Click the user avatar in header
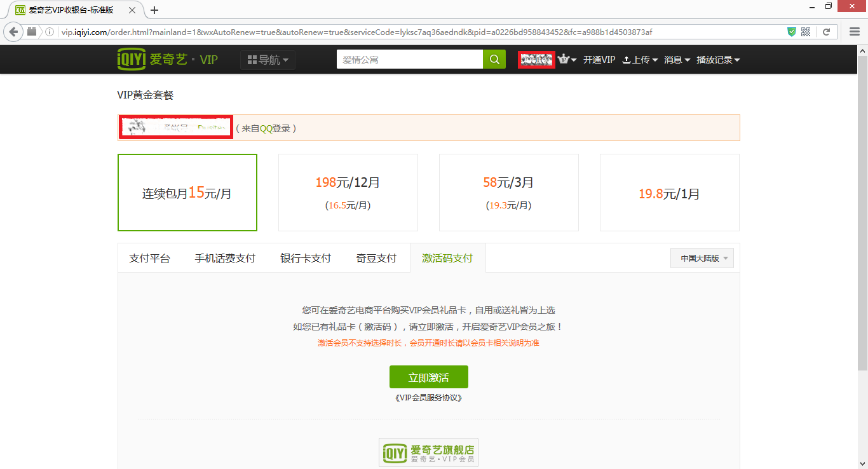This screenshot has height=469, width=868. tap(537, 60)
